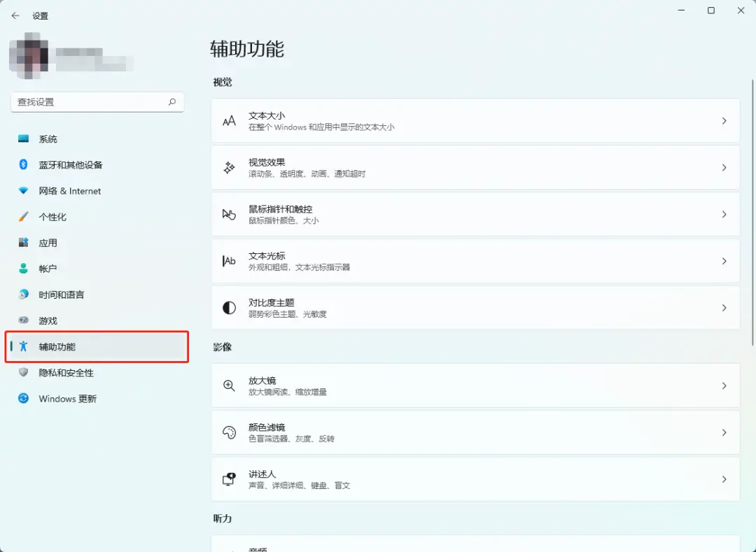Expand the 文本大小 row chevron
Image resolution: width=756 pixels, height=552 pixels.
[724, 120]
